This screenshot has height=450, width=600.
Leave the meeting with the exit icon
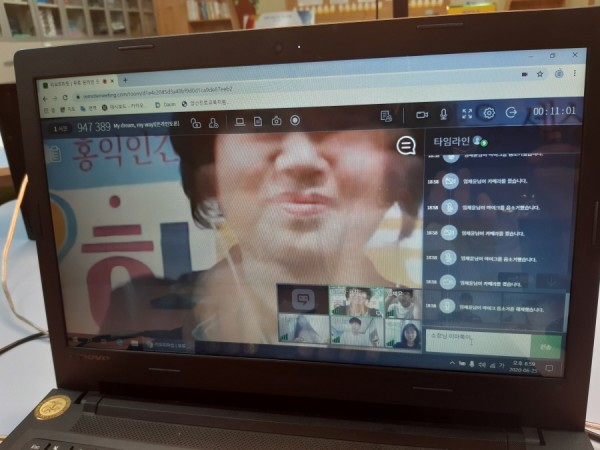(x=511, y=112)
